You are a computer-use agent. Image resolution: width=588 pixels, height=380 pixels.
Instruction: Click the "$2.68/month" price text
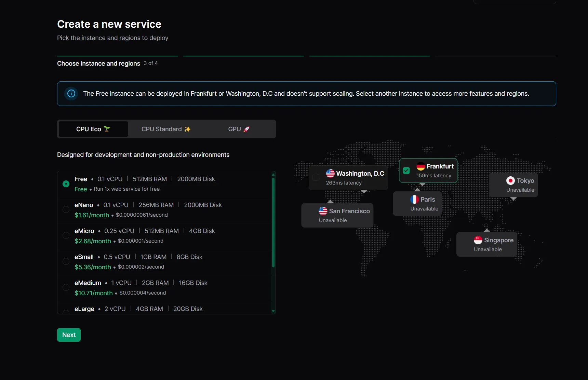[93, 241]
